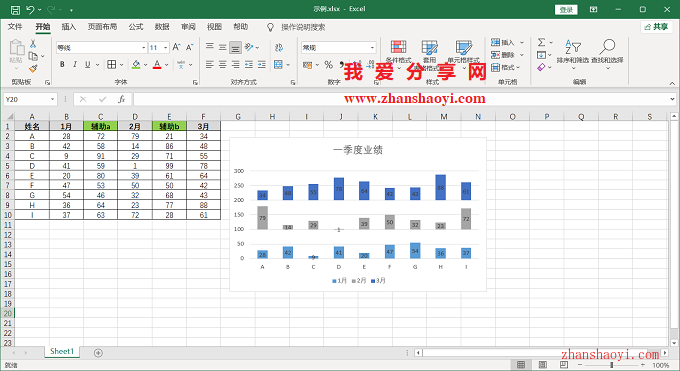Click the text orientation icon
This screenshot has width=680, height=371.
coord(249,47)
